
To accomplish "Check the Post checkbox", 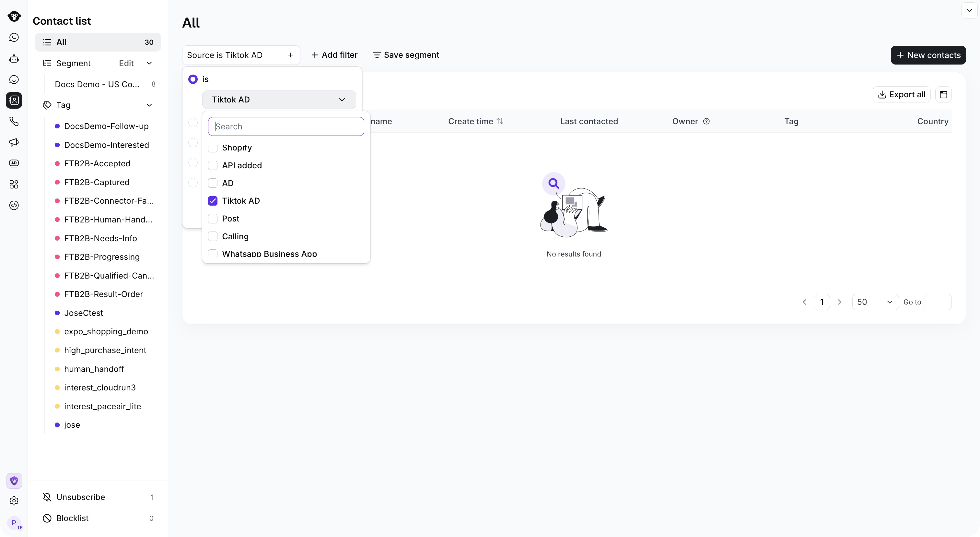I will 213,219.
